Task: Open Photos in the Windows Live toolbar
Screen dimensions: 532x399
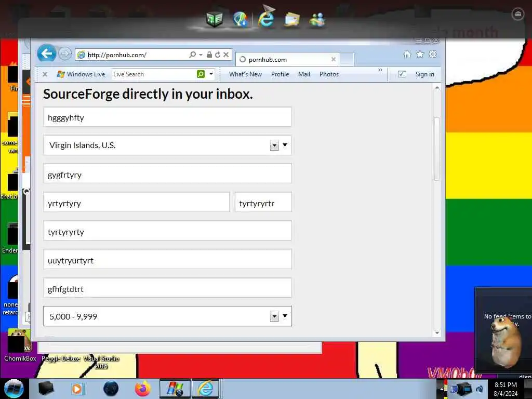Action: tap(329, 74)
